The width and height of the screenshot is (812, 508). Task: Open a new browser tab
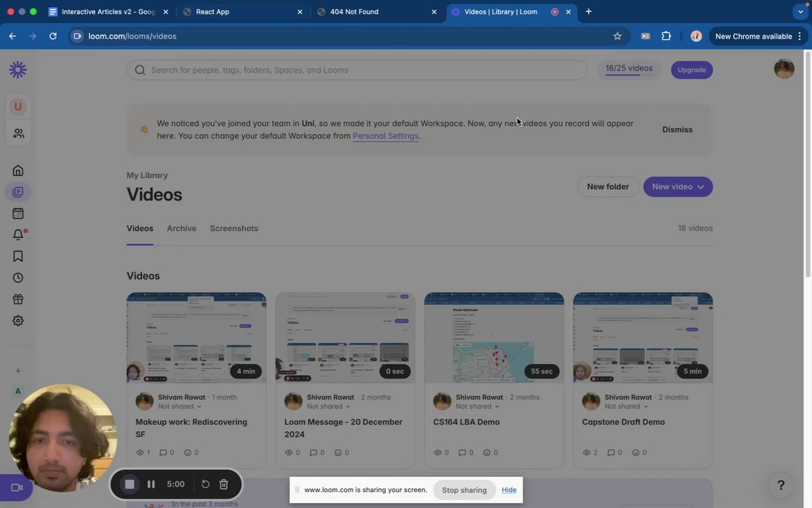pyautogui.click(x=588, y=11)
